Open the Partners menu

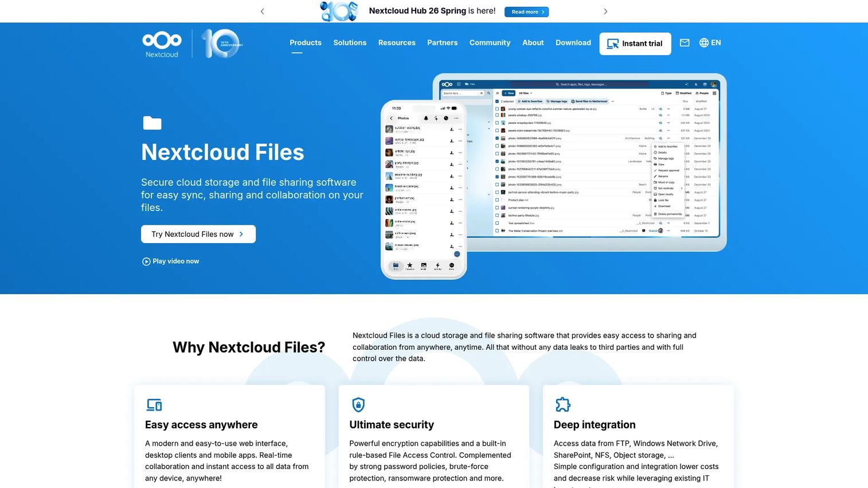point(443,43)
